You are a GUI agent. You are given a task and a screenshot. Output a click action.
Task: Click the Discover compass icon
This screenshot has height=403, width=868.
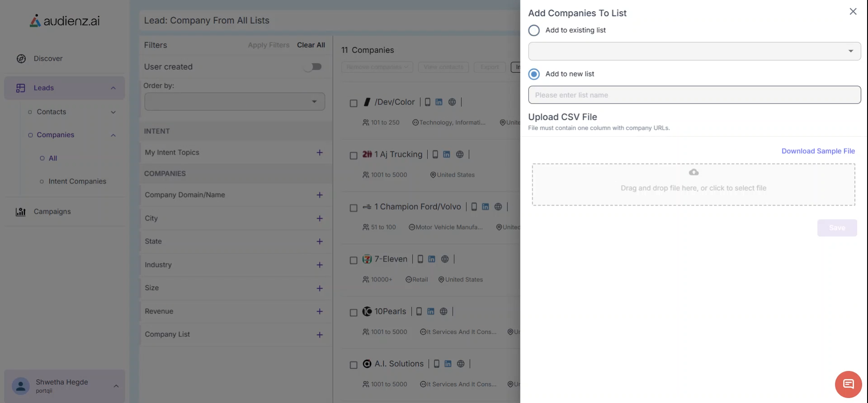21,59
